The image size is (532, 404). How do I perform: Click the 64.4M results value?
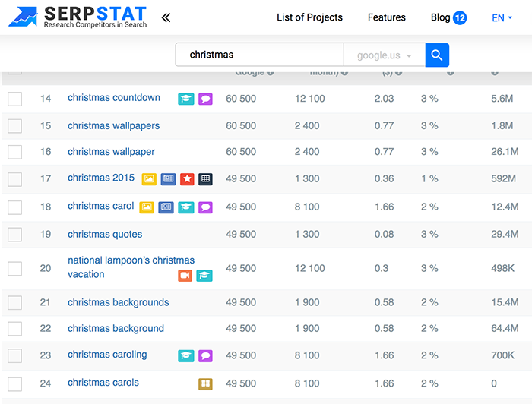[x=505, y=328]
